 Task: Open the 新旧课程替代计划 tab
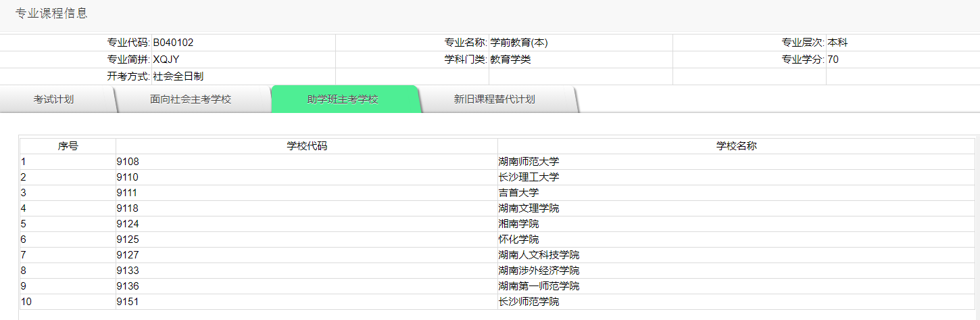click(x=494, y=99)
